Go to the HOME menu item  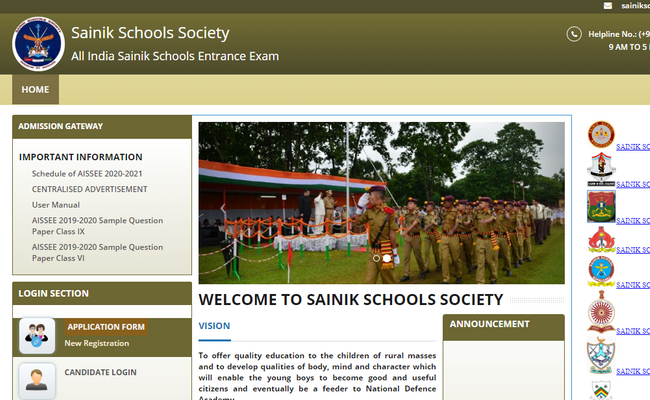[x=35, y=89]
